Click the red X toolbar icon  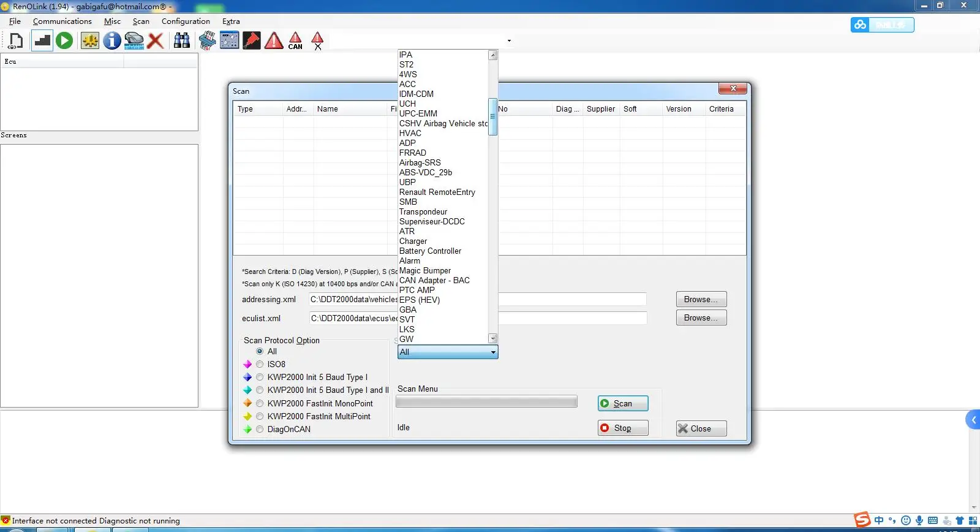click(x=156, y=41)
